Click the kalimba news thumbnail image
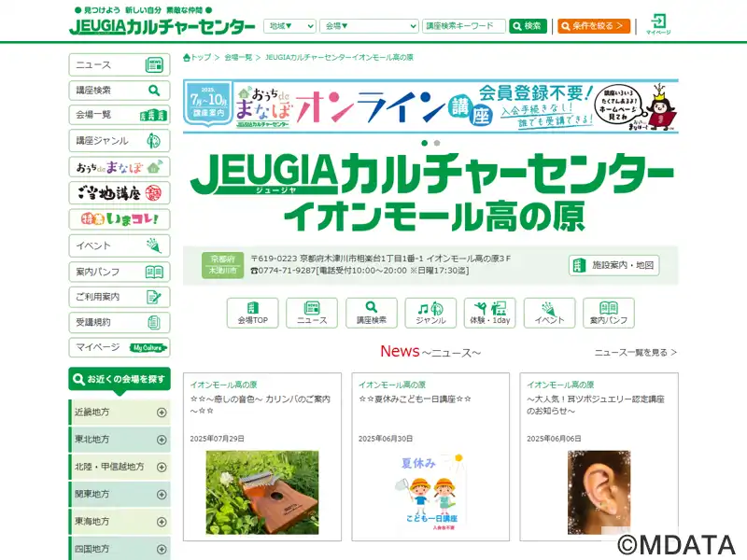 click(262, 493)
